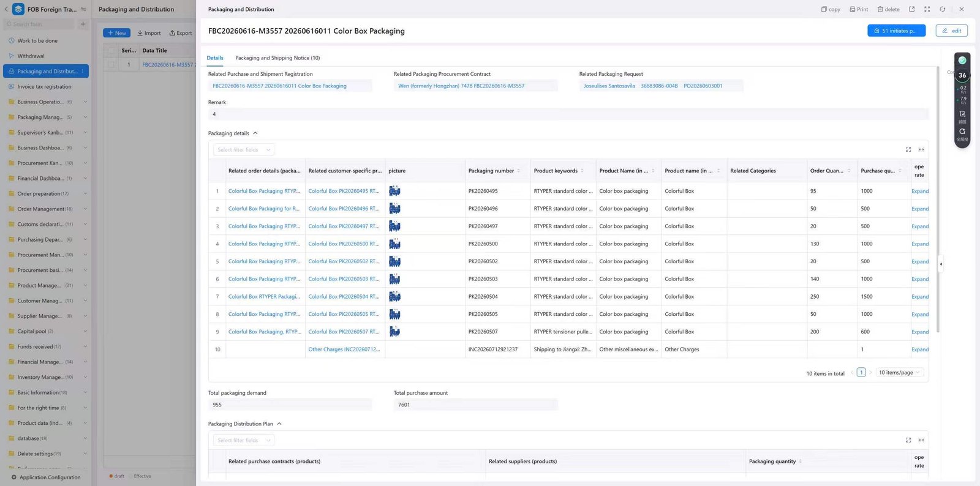The width and height of the screenshot is (980, 486).
Task: Click detail panel vertical scrollbar
Action: pyautogui.click(x=938, y=199)
